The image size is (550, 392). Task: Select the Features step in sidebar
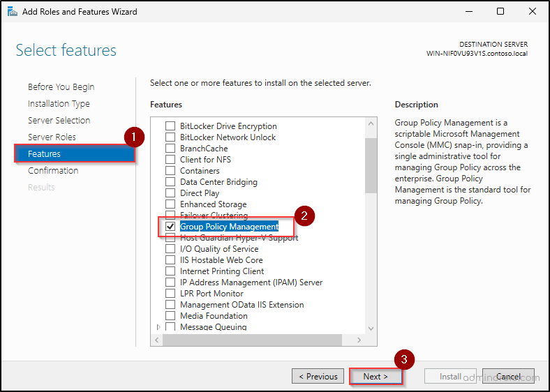click(x=75, y=153)
